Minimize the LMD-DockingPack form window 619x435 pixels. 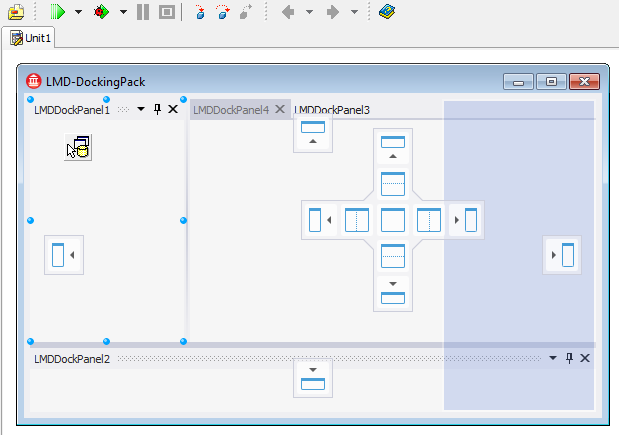click(518, 82)
